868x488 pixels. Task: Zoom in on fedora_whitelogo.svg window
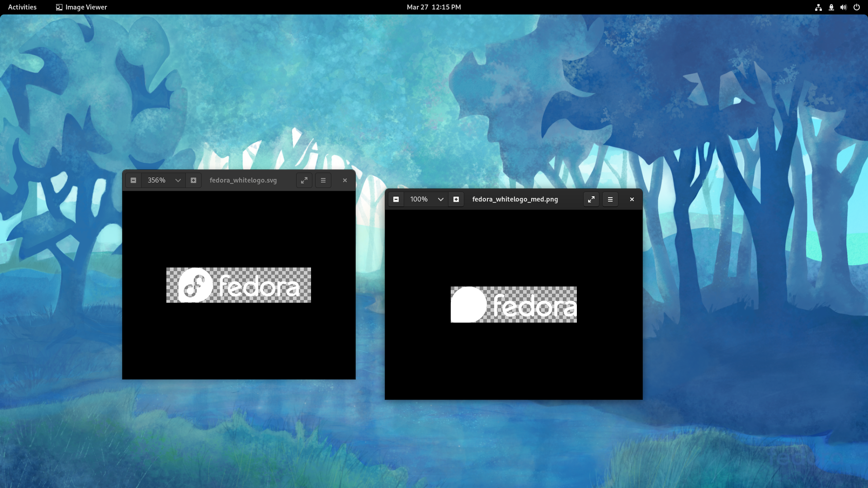tap(193, 180)
